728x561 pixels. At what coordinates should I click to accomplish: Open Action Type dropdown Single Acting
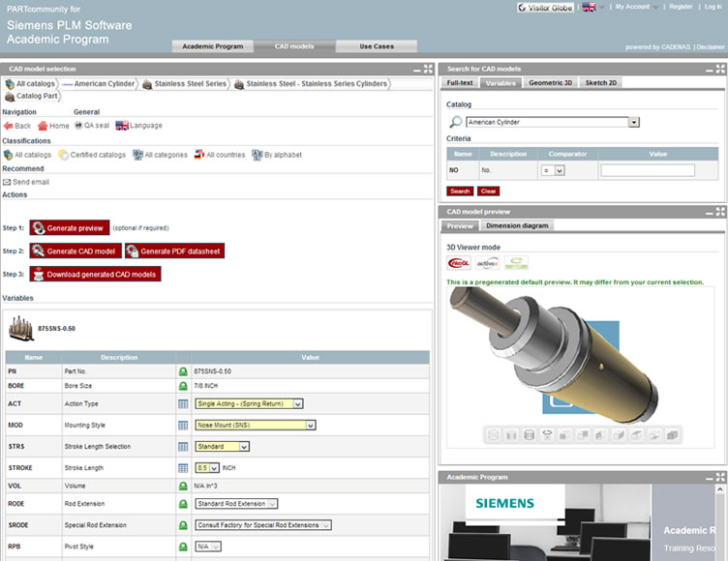pyautogui.click(x=250, y=403)
